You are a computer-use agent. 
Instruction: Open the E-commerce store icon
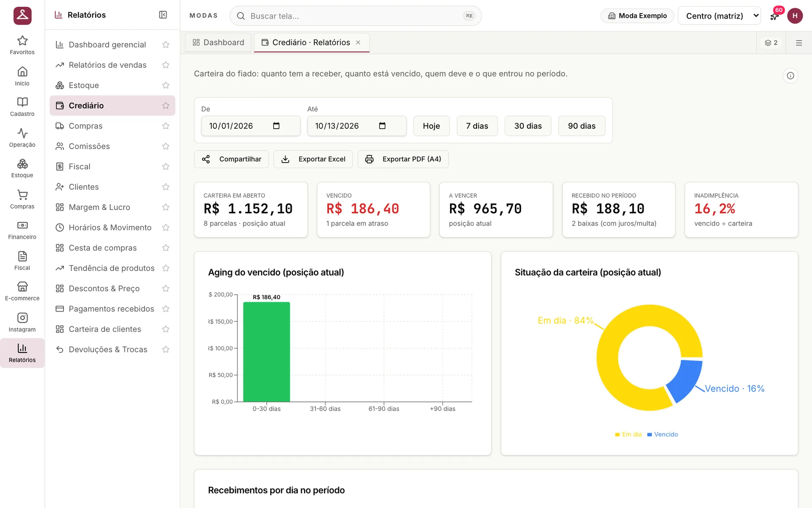22,292
